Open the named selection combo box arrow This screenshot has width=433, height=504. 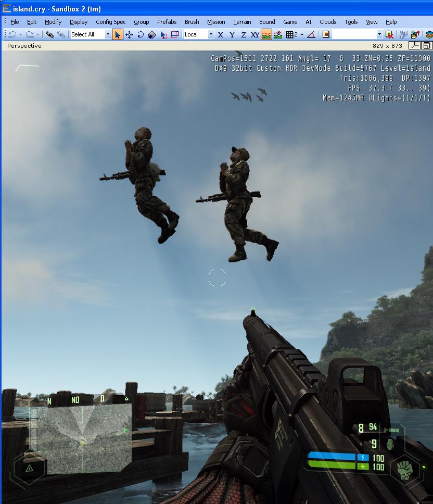pyautogui.click(x=380, y=34)
